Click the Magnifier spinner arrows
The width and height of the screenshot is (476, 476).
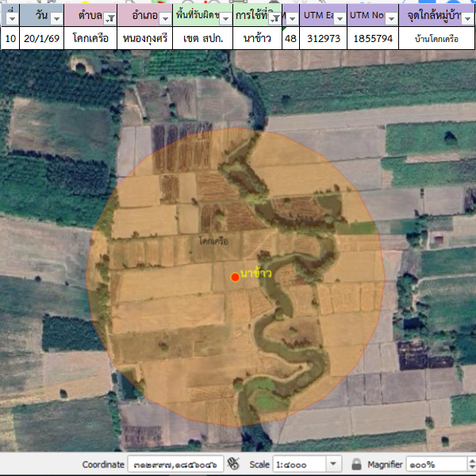[x=470, y=464]
